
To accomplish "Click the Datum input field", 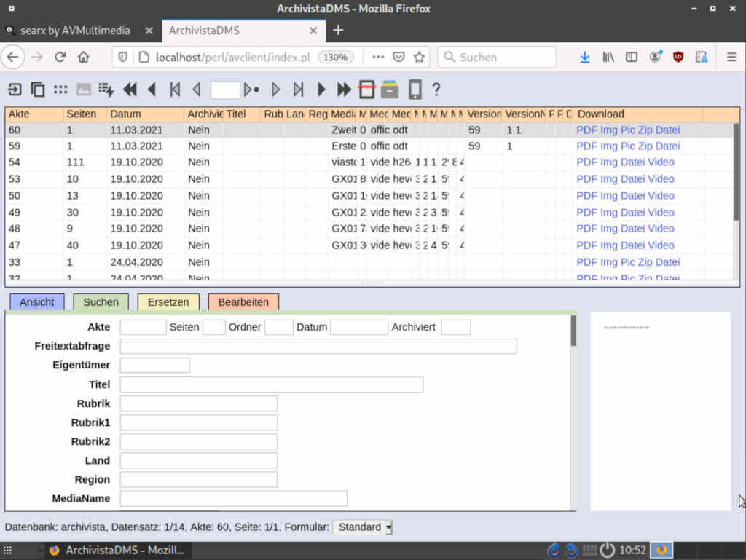I will coord(359,327).
